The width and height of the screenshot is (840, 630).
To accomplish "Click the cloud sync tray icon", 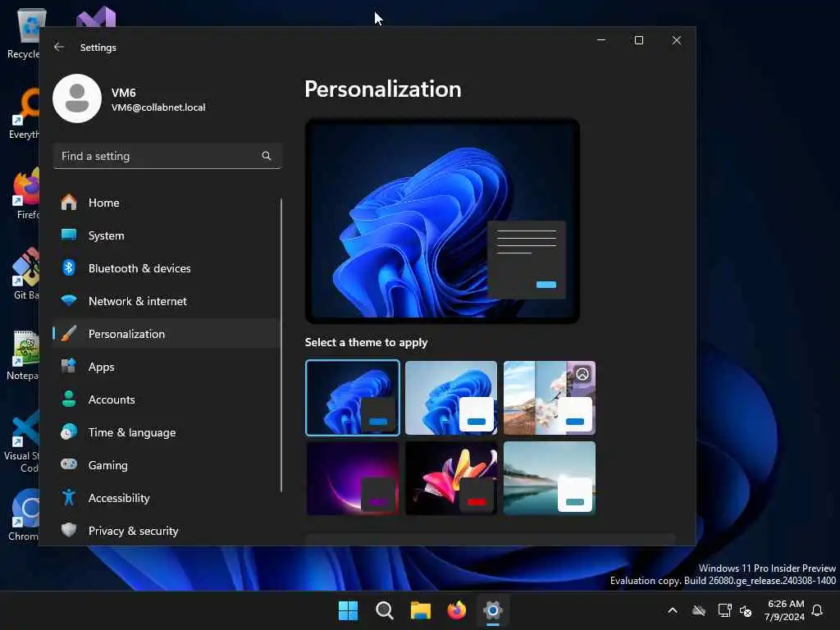I will (699, 610).
